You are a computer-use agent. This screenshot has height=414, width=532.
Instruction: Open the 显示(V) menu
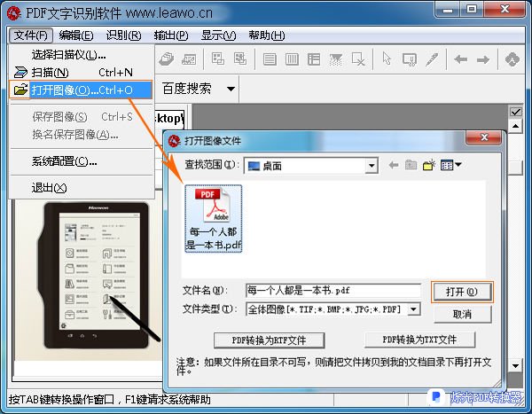[x=218, y=35]
